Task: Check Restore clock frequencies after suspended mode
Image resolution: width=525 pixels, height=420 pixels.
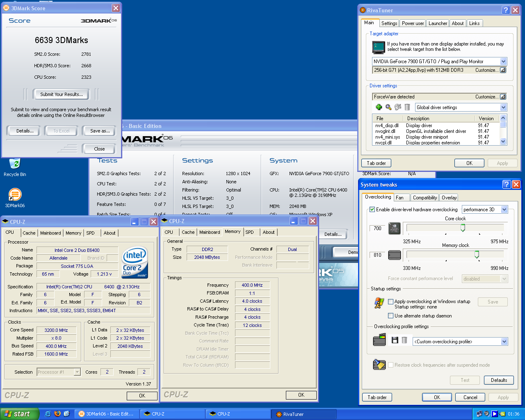Action: click(391, 365)
